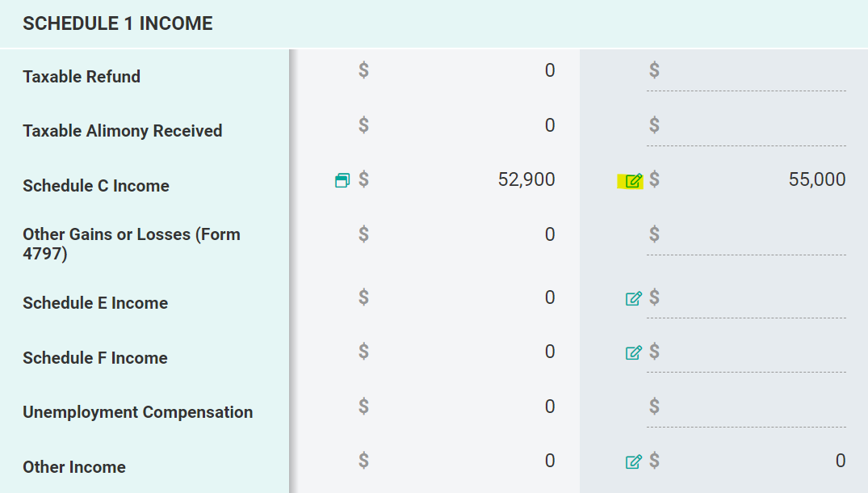This screenshot has width=868, height=493.
Task: Click the dollar sign in the Unemployment Compensation row
Action: coord(364,407)
